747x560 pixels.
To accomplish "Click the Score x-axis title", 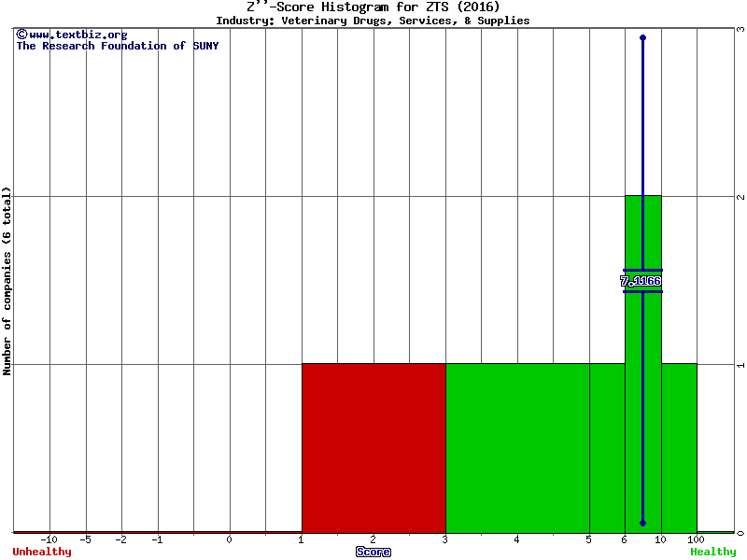I will tap(373, 552).
